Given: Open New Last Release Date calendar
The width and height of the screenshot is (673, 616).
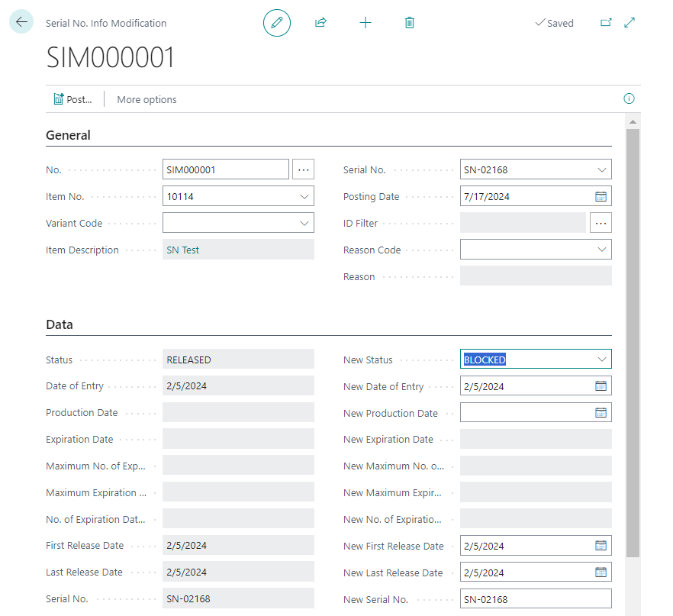Looking at the screenshot, I should [601, 572].
